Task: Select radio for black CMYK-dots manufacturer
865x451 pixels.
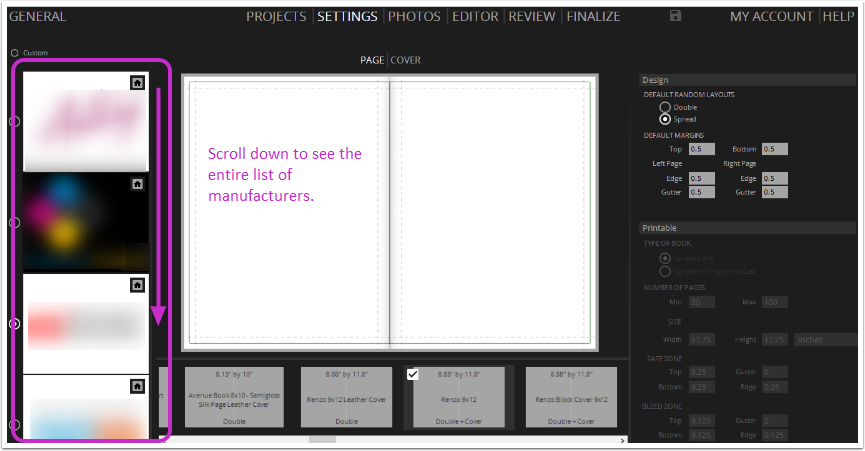Action: point(15,222)
